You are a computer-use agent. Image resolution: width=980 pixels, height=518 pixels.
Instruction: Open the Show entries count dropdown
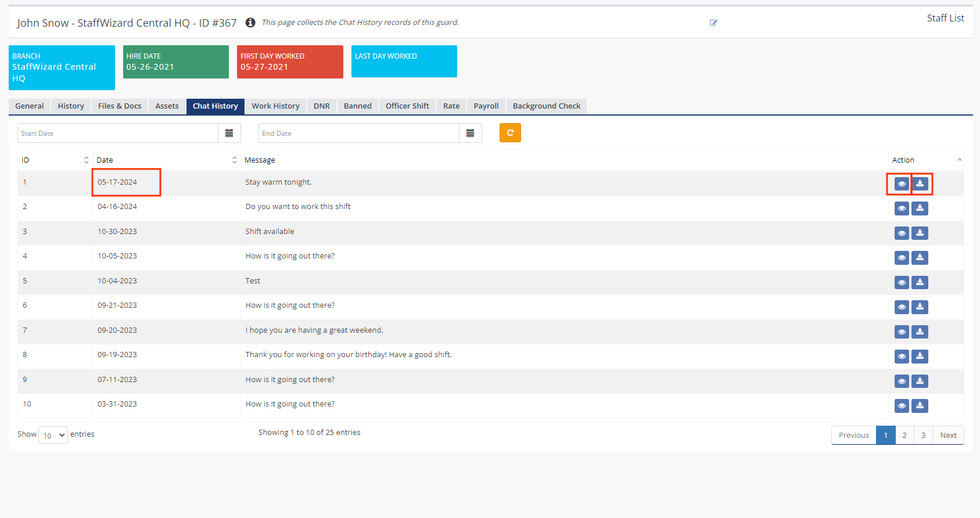(x=53, y=435)
